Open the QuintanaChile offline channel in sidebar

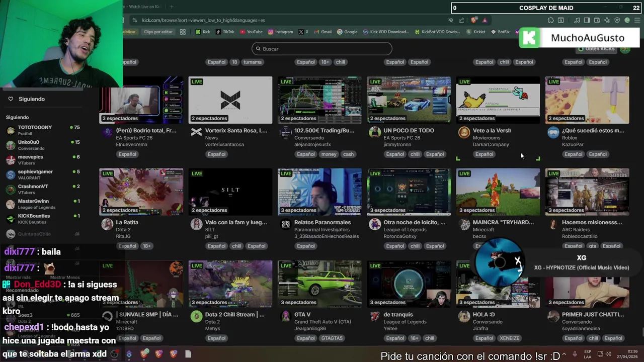[x=43, y=234]
